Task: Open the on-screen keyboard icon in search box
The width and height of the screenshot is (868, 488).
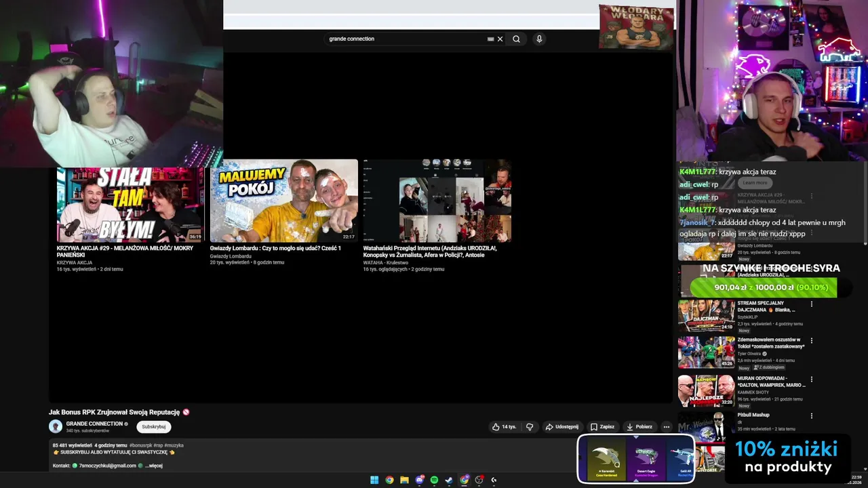Action: (x=490, y=39)
